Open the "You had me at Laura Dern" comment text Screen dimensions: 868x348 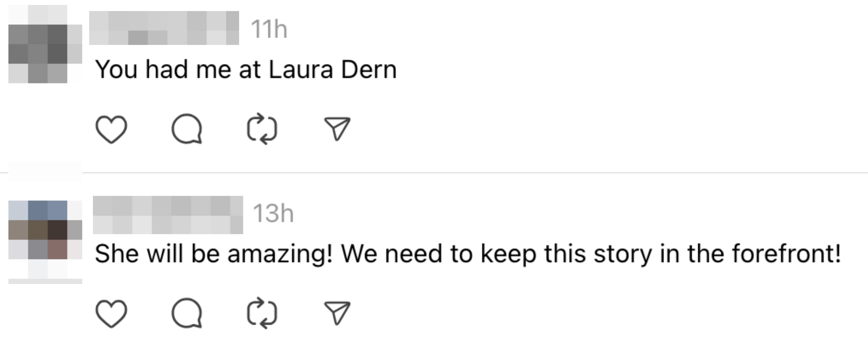point(245,70)
